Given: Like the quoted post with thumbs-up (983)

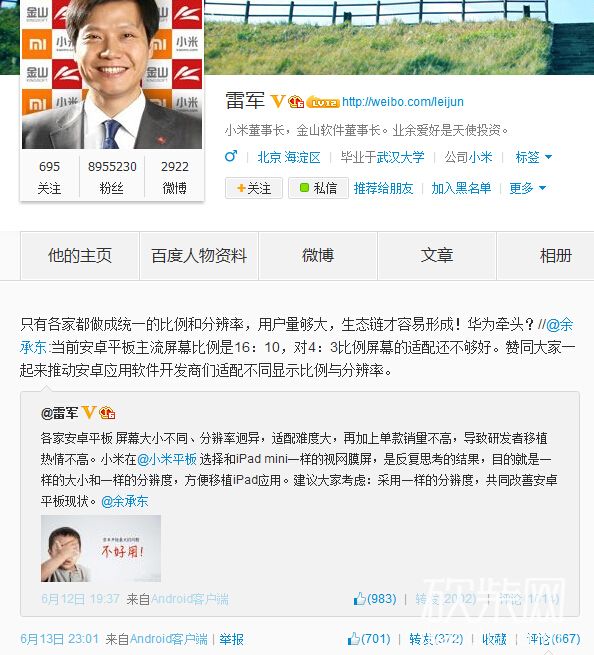Looking at the screenshot, I should pyautogui.click(x=375, y=599).
